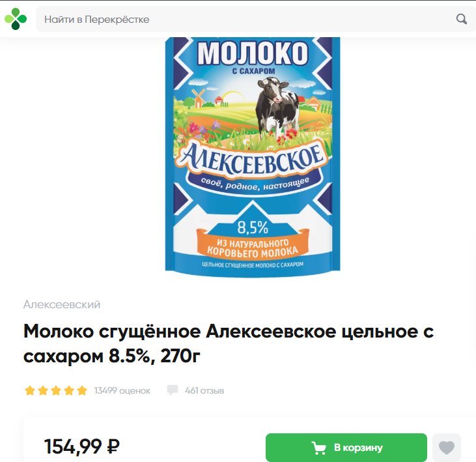
Task: Click the 8,5% label on the package
Action: (x=253, y=227)
